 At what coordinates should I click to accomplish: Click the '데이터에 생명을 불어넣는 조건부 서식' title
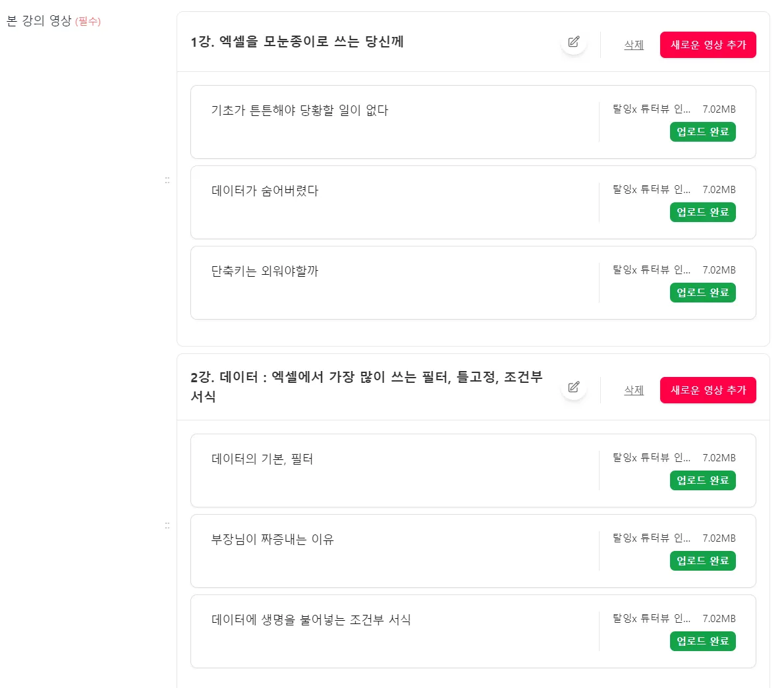coord(311,619)
